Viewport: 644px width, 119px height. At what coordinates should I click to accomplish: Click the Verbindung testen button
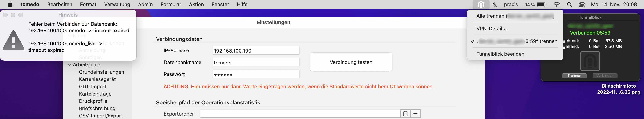(351, 62)
